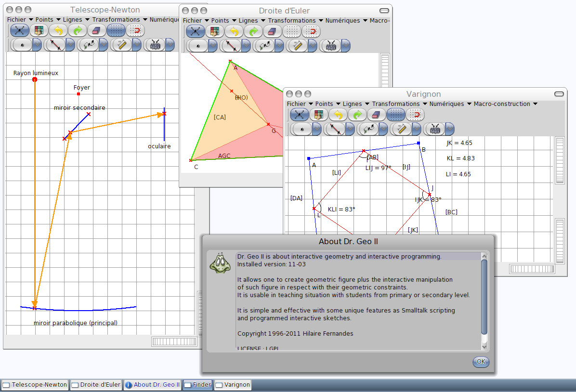The width and height of the screenshot is (576, 392).
Task: Choose ruler tool in Droite d'Euler window
Action: (x=297, y=46)
